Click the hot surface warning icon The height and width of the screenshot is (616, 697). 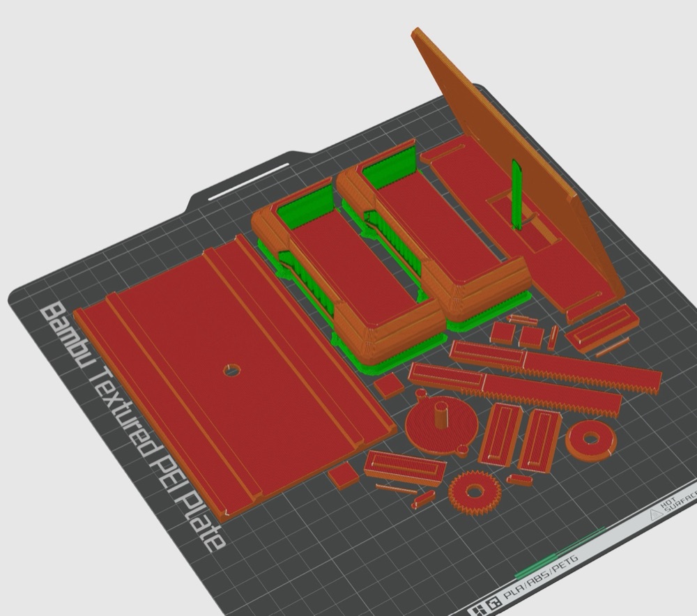pyautogui.click(x=656, y=515)
